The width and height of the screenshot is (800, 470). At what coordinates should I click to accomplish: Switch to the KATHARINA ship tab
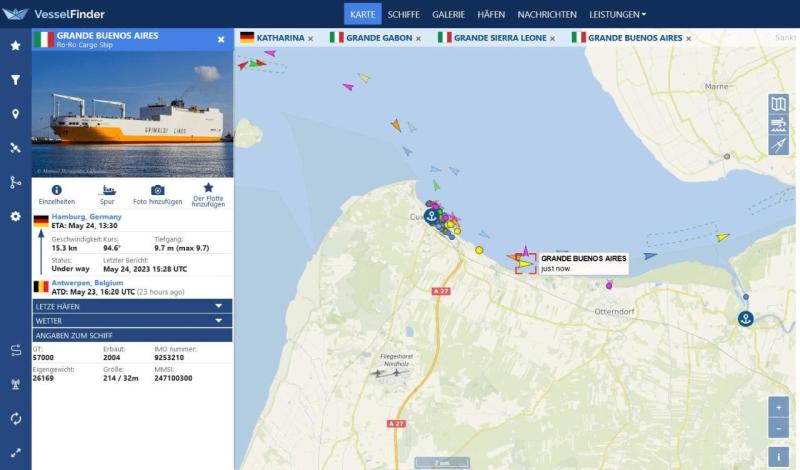pos(280,38)
